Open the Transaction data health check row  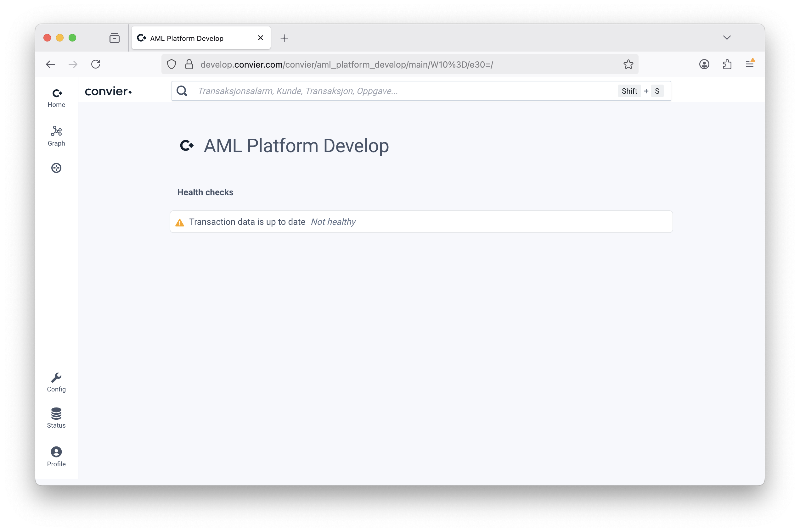tap(421, 222)
